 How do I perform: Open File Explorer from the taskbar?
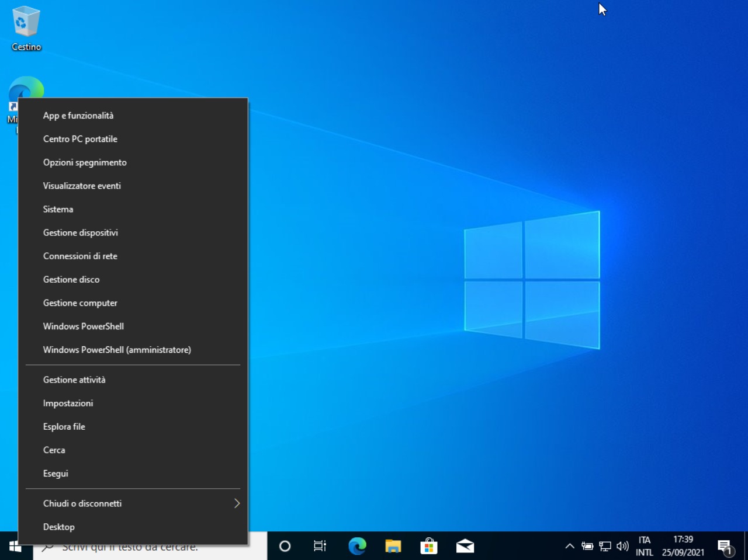(393, 546)
